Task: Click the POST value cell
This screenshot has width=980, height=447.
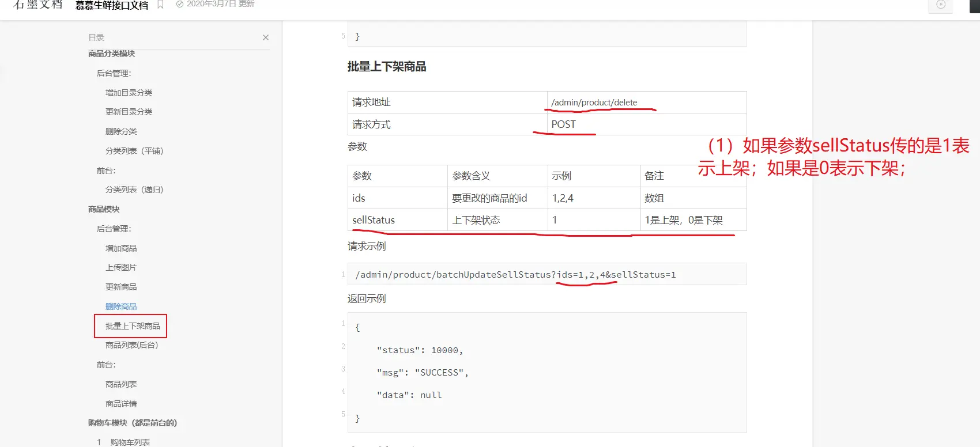Action: click(647, 124)
